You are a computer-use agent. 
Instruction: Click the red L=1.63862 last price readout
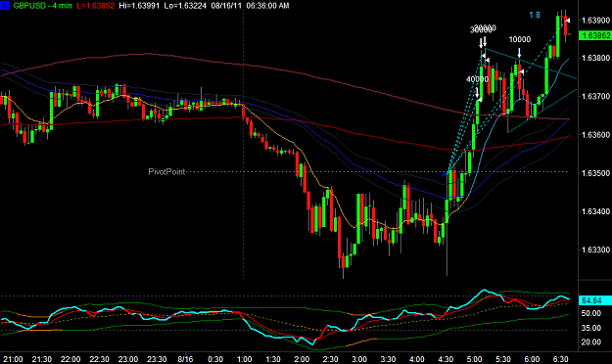(96, 6)
